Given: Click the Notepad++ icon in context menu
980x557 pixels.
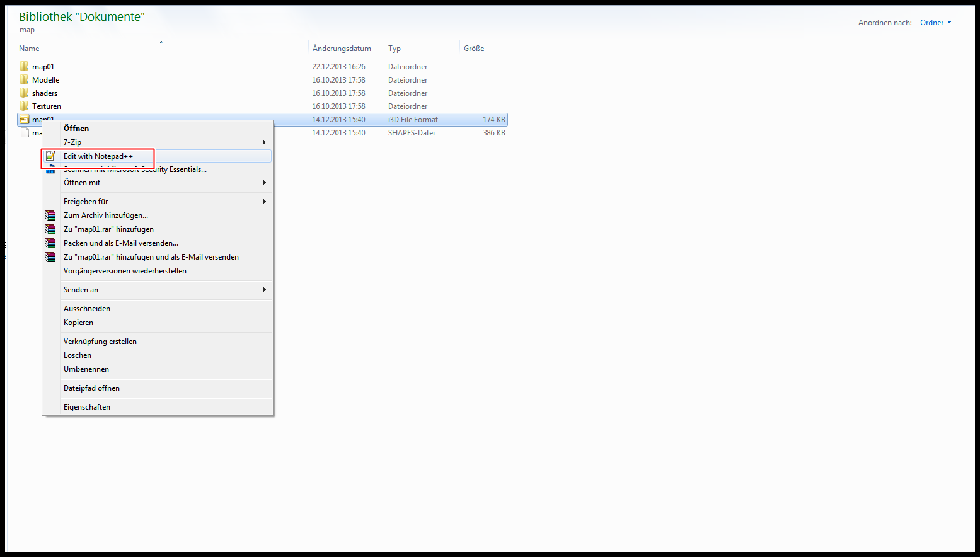Looking at the screenshot, I should pos(50,156).
